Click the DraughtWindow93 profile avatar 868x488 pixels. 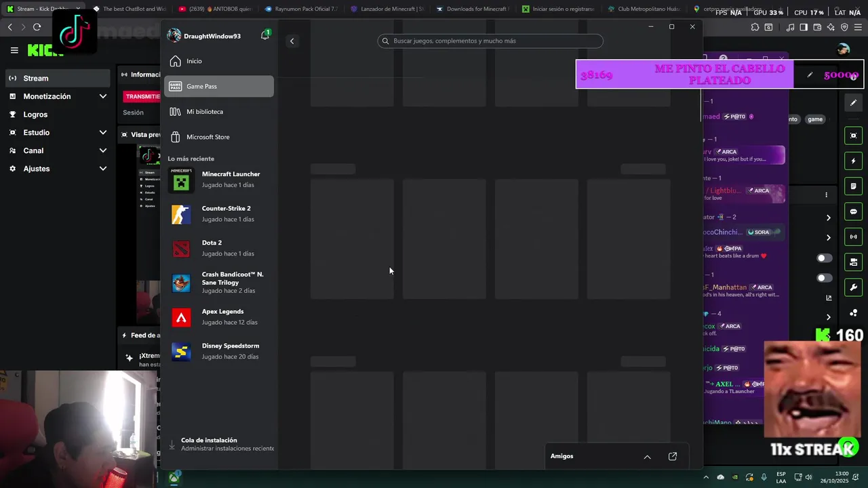[x=174, y=36]
